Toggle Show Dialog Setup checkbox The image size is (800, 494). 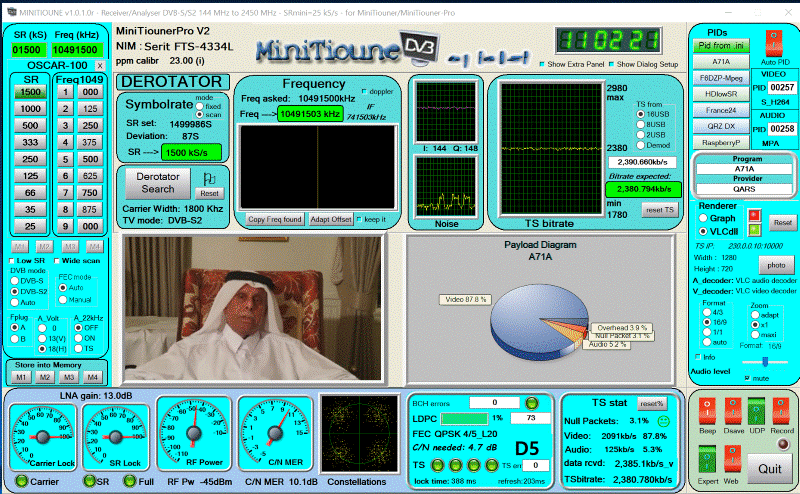(x=611, y=64)
